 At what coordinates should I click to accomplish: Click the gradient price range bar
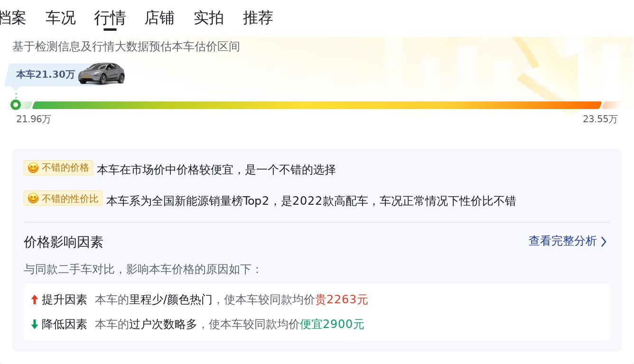pos(317,105)
